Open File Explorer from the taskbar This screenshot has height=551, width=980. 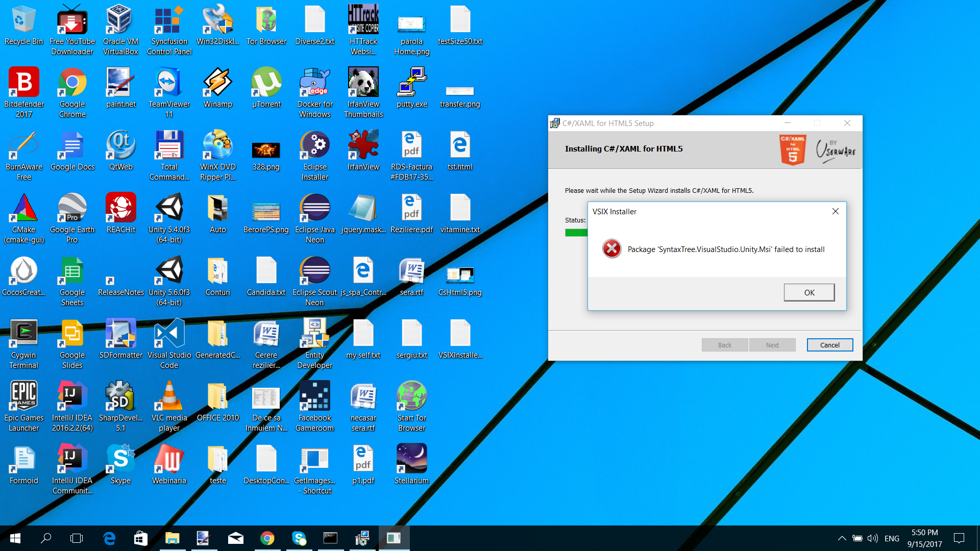tap(173, 538)
